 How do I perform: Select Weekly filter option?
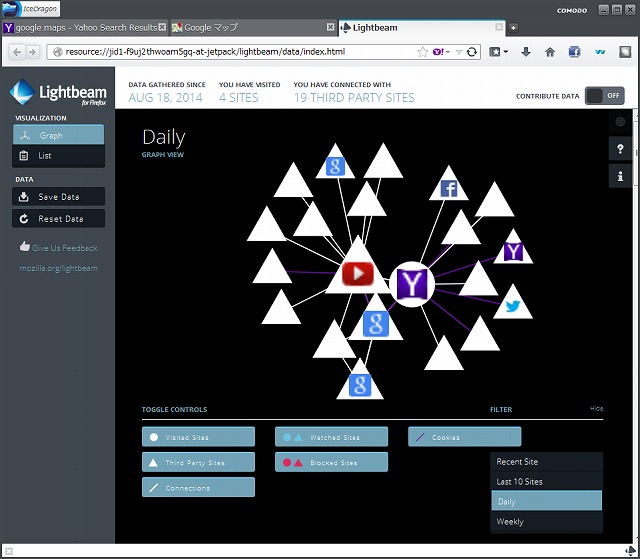pos(547,521)
